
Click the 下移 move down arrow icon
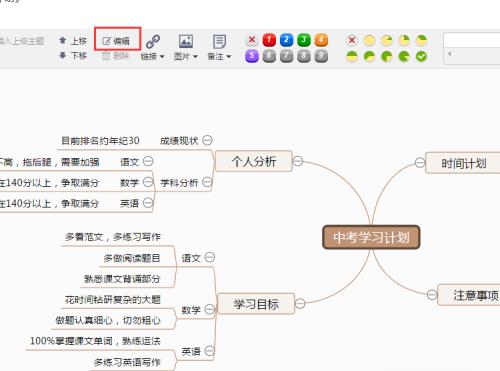[x=62, y=55]
